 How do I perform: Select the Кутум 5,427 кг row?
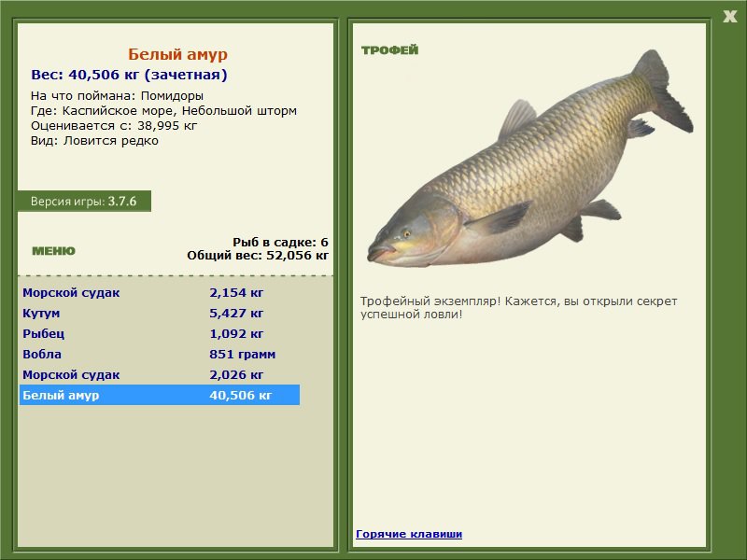pyautogui.click(x=160, y=313)
